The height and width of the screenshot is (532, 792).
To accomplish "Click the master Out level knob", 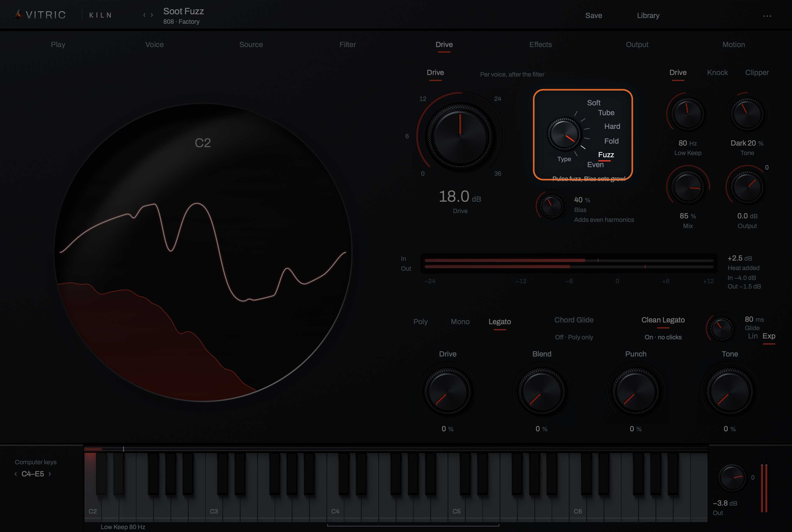I will pyautogui.click(x=732, y=478).
